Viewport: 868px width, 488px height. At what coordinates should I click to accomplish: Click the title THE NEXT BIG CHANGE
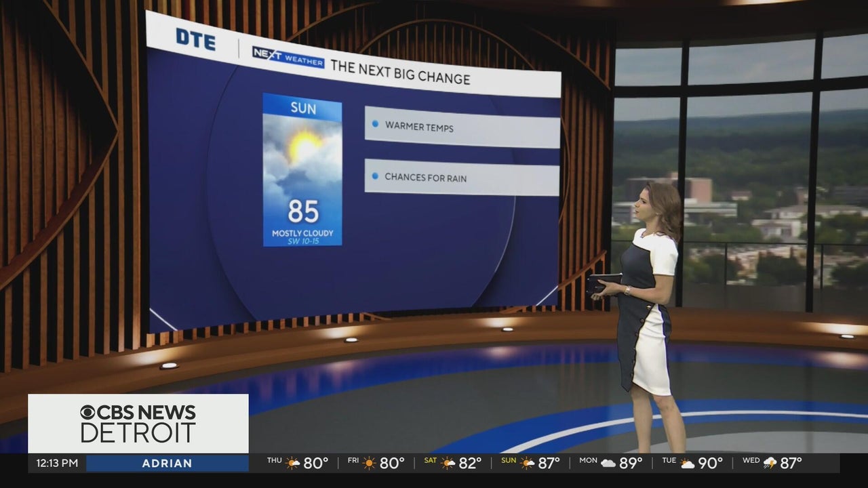pyautogui.click(x=400, y=73)
